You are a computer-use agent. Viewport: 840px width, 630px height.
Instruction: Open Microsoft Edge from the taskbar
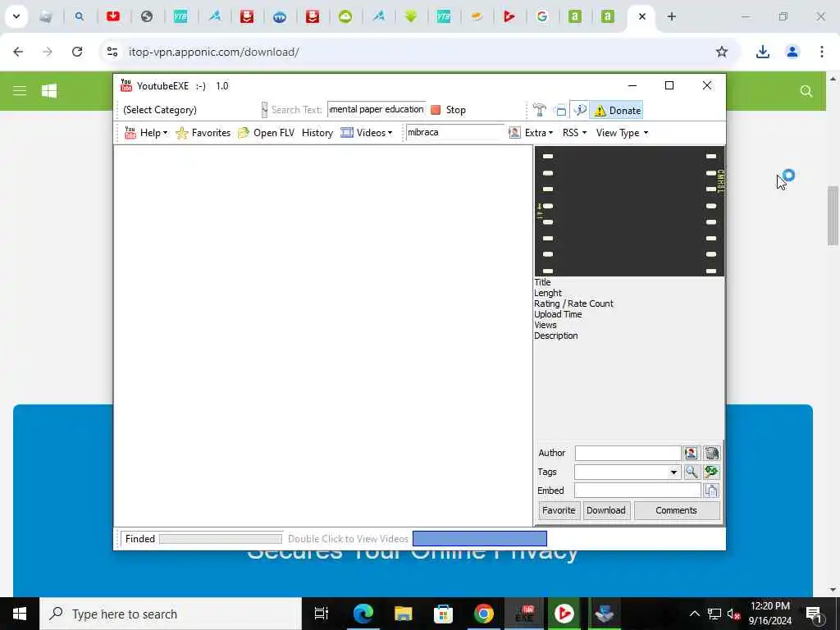click(x=363, y=614)
